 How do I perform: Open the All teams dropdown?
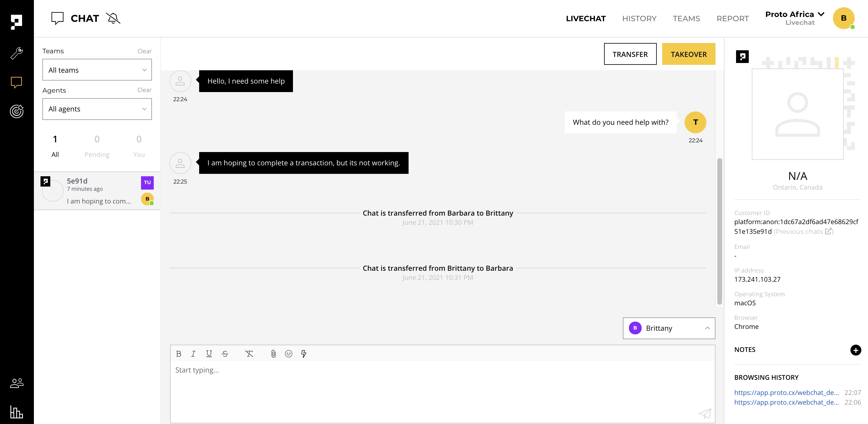pos(97,70)
